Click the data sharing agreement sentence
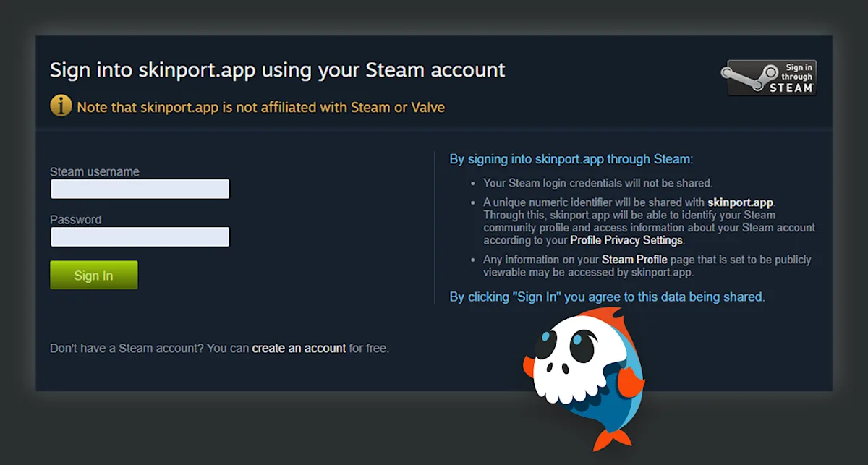This screenshot has height=465, width=868. coord(606,297)
